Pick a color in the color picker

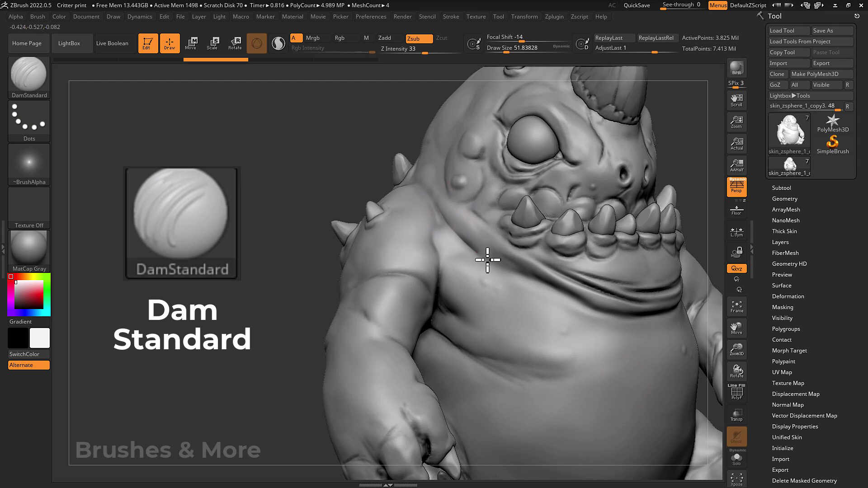click(29, 295)
